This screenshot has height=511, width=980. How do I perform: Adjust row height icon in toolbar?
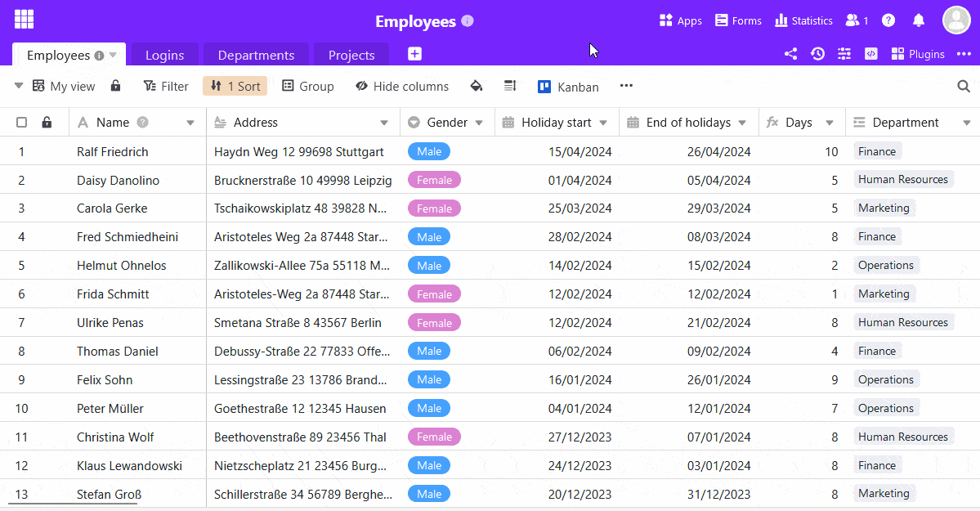tap(510, 86)
